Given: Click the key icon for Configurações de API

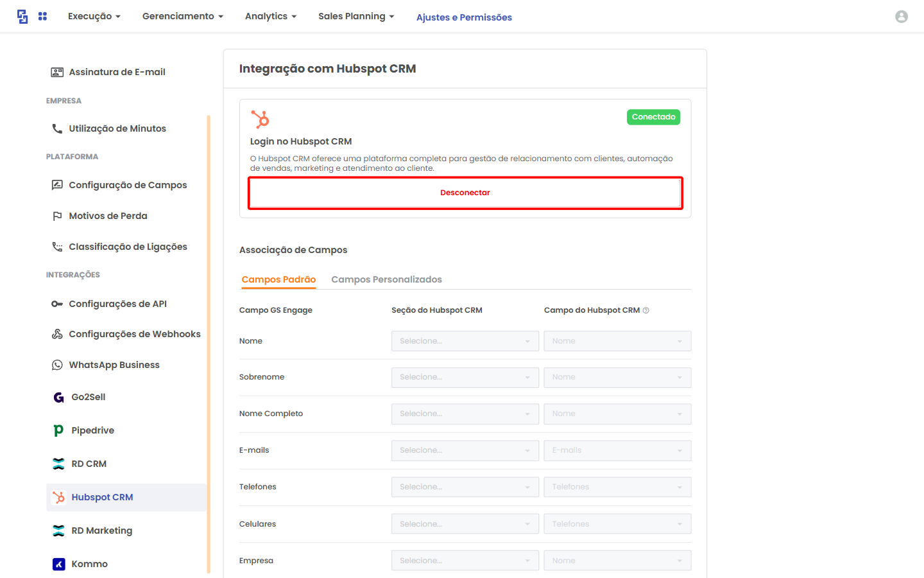Looking at the screenshot, I should pyautogui.click(x=57, y=304).
